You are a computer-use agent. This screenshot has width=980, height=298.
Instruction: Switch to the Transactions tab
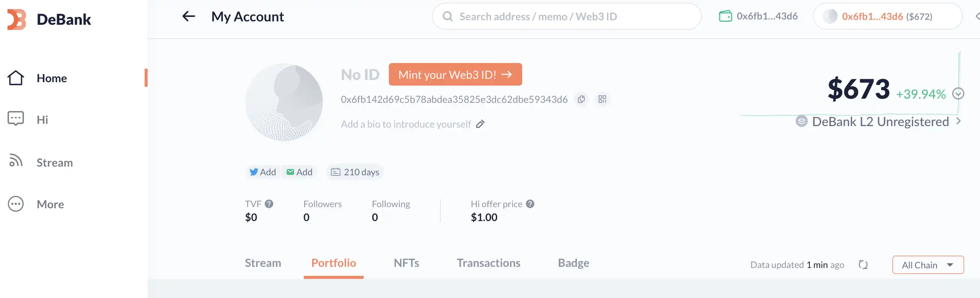tap(489, 263)
